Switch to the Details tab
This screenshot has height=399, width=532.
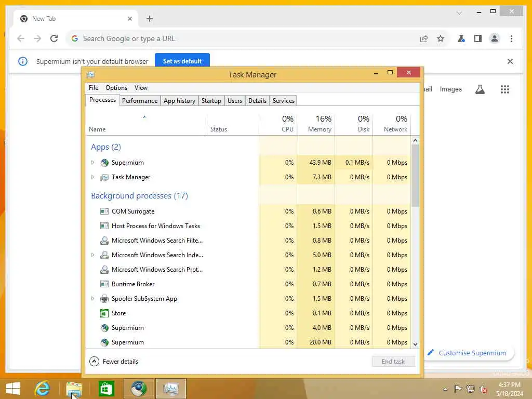tap(258, 101)
